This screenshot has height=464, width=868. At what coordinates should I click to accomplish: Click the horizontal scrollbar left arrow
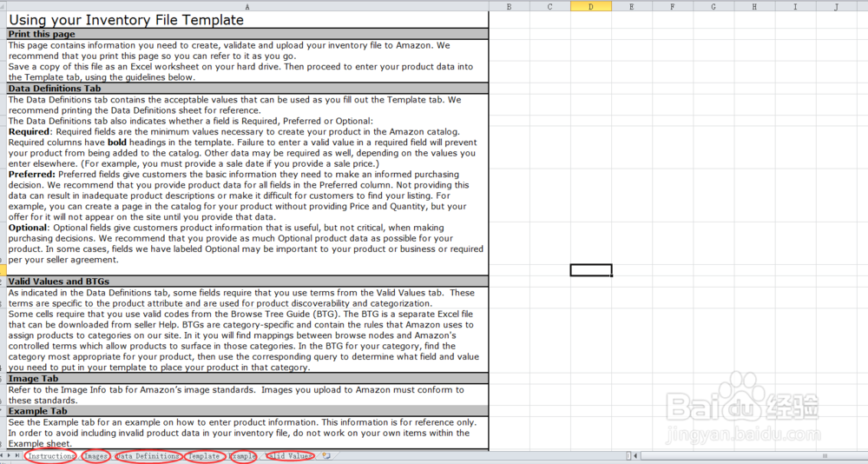(x=636, y=456)
